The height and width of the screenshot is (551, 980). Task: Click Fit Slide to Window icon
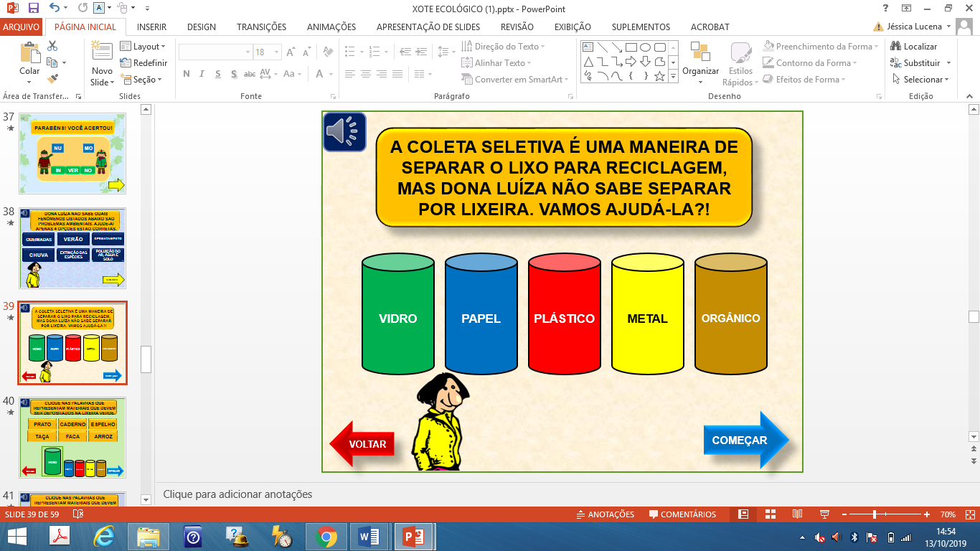click(969, 514)
